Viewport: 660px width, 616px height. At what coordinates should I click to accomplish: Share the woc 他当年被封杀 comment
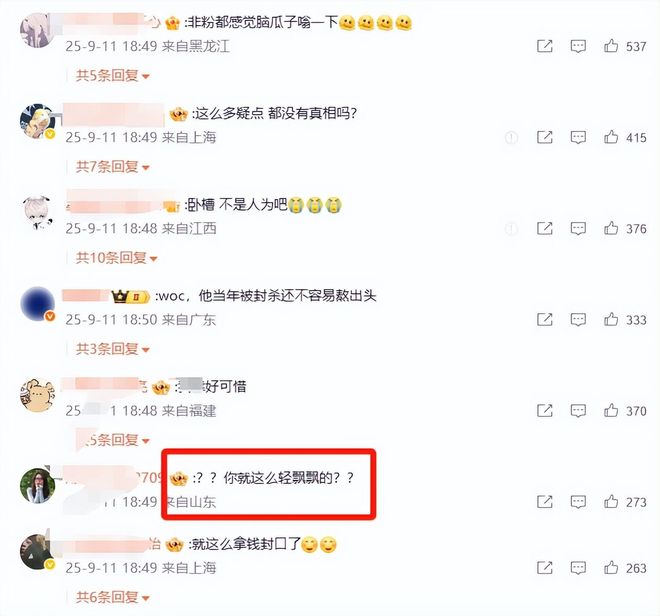pyautogui.click(x=545, y=320)
